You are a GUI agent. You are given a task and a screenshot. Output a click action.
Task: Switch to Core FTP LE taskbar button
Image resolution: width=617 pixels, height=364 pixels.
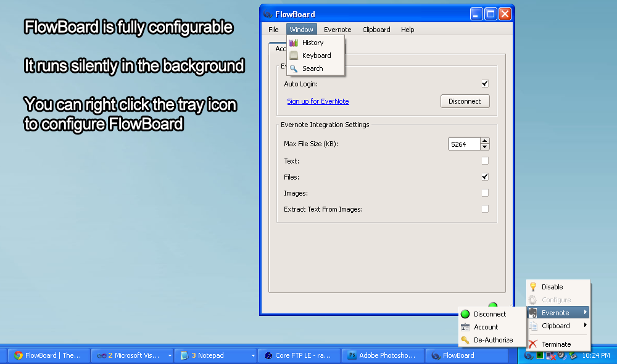click(x=300, y=355)
